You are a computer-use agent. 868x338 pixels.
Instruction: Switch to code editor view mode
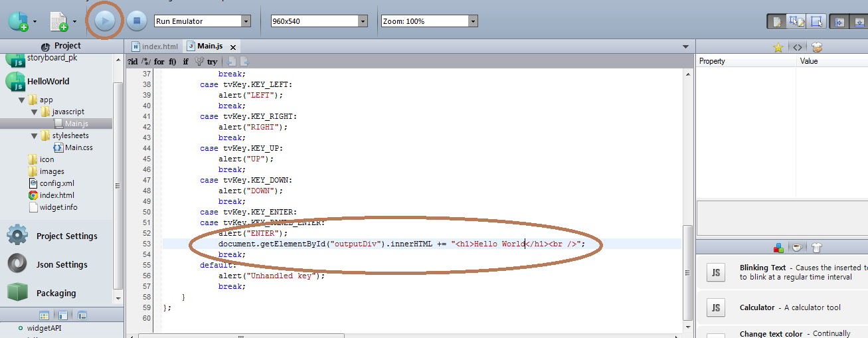[x=776, y=21]
